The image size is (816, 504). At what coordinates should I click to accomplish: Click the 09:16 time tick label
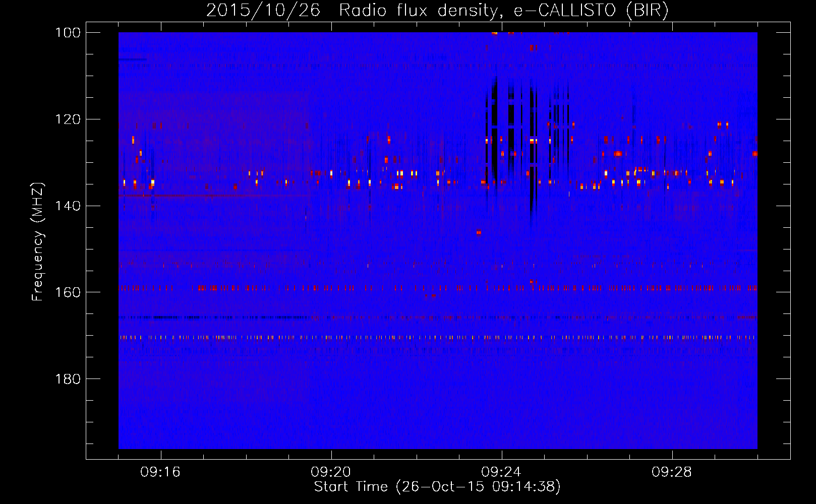tap(160, 472)
